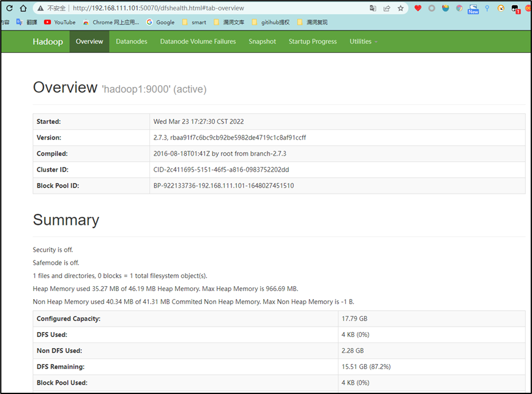Click the red heart extension icon

pos(418,8)
